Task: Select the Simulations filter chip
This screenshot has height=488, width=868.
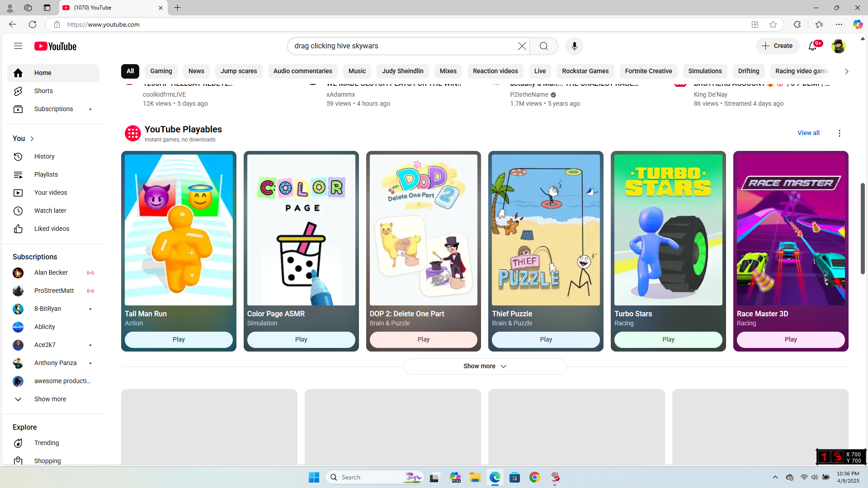Action: 705,71
